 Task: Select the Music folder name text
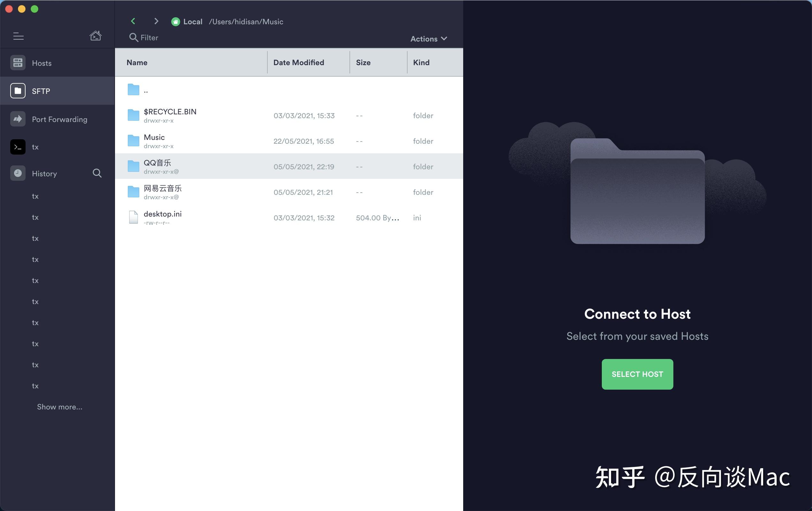coord(154,137)
